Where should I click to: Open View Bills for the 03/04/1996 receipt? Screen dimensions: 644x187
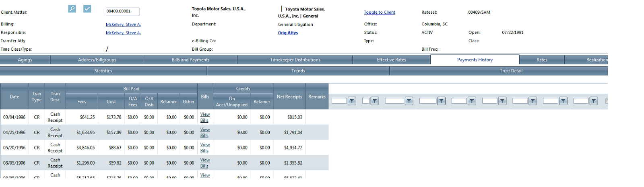pyautogui.click(x=205, y=117)
